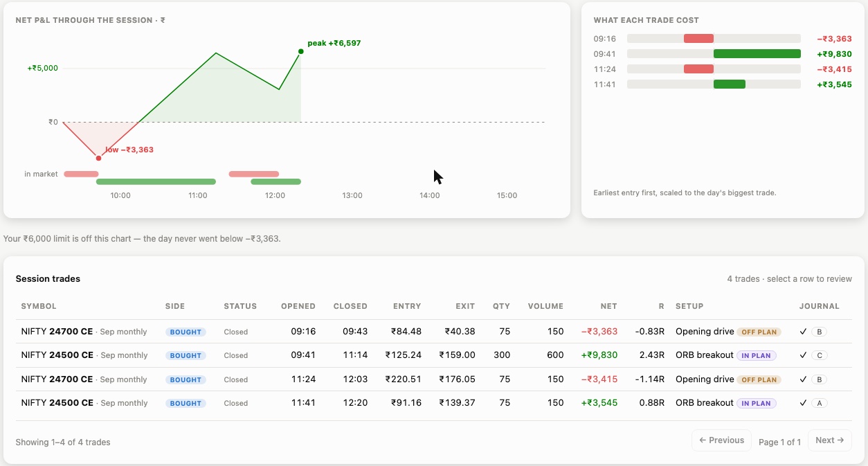Click the red cost bar for 09:16
This screenshot has width=868, height=466.
698,39
